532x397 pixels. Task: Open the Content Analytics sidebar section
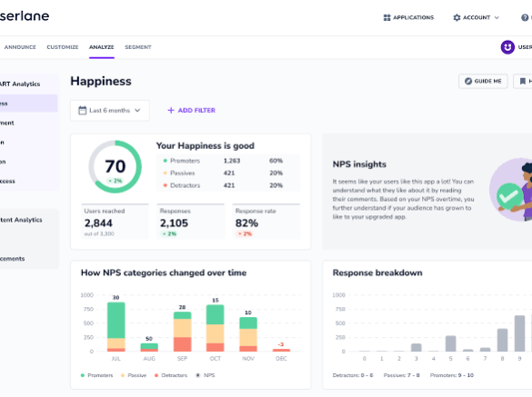pos(21,220)
